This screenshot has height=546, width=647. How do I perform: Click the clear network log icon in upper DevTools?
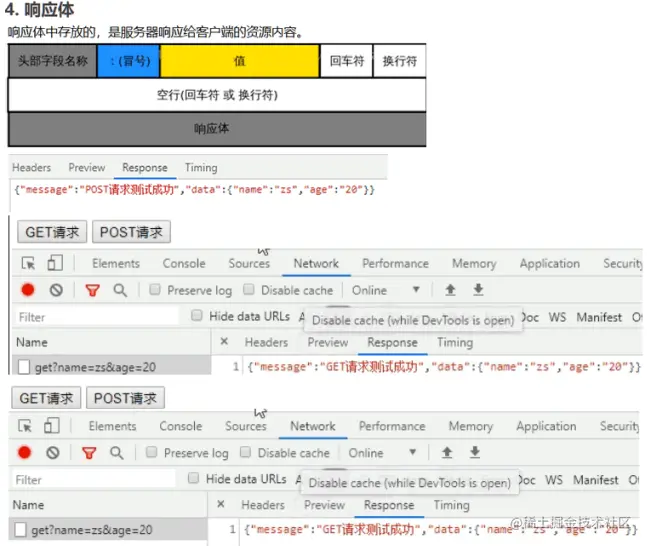click(x=56, y=290)
